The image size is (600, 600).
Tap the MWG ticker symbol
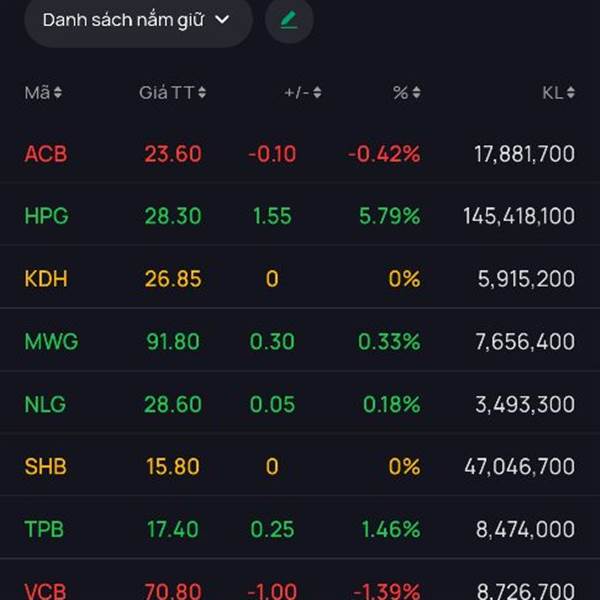pos(51,341)
